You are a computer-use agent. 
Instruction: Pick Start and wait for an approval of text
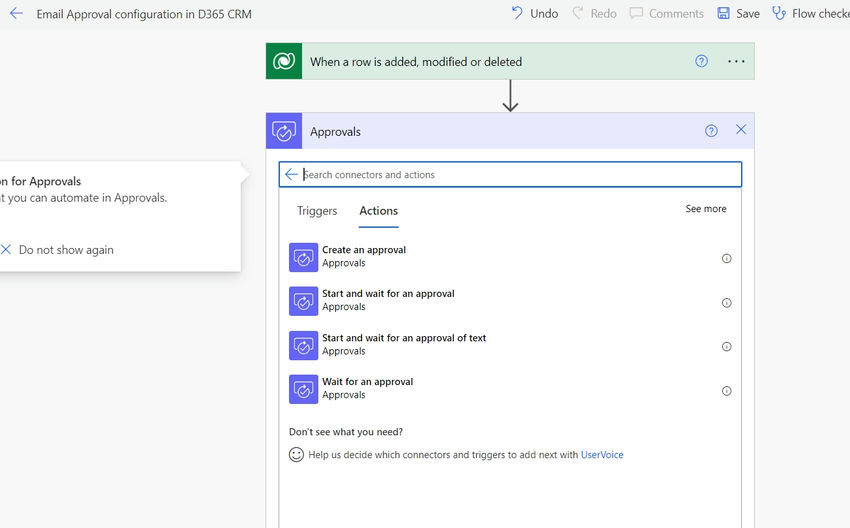(404, 338)
